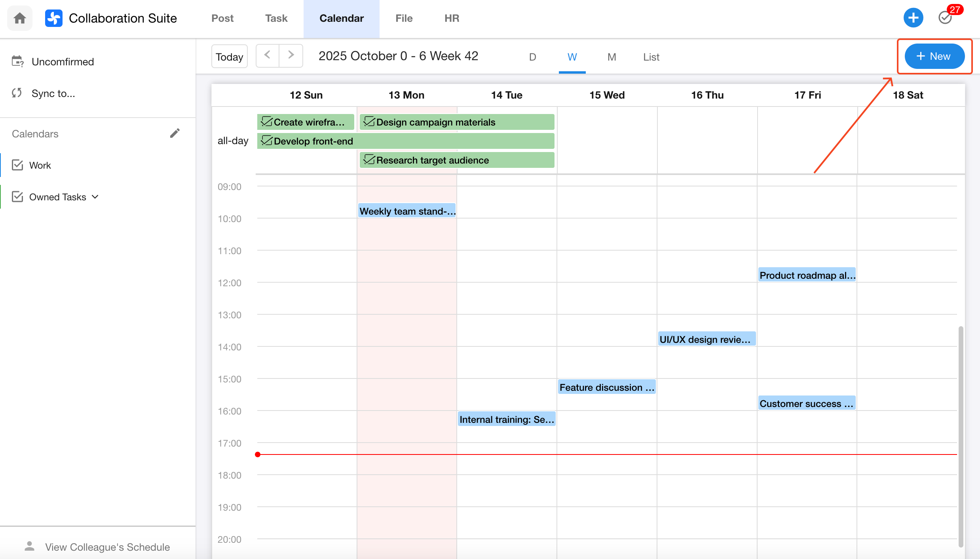Click the calendar vertical scrollbar
Image resolution: width=980 pixels, height=559 pixels.
coord(961,435)
